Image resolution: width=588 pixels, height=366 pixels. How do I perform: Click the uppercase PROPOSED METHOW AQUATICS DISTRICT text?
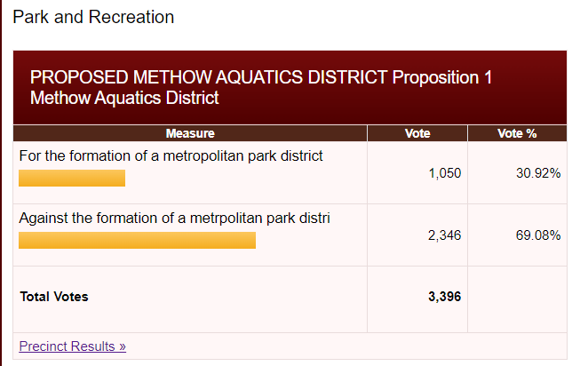click(209, 77)
